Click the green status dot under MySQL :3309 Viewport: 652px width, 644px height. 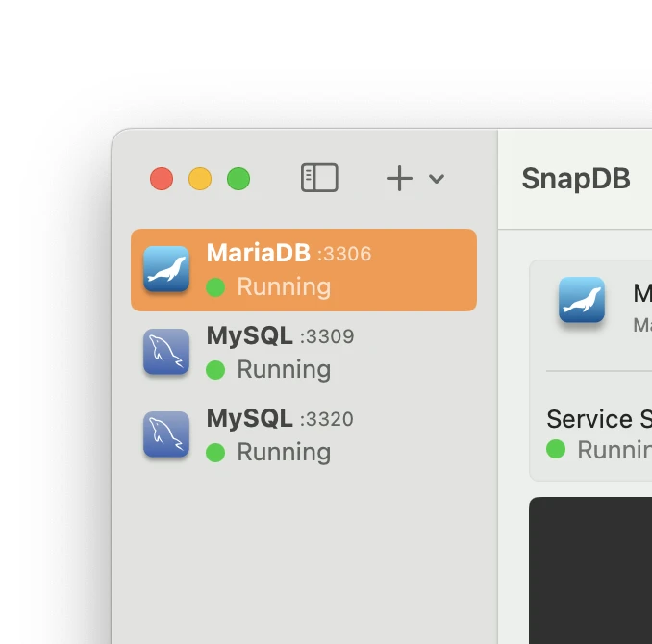pos(215,369)
